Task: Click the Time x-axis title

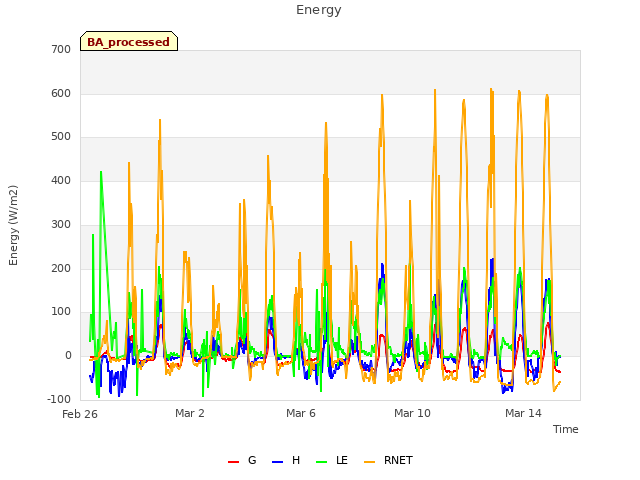Action: pos(566,429)
